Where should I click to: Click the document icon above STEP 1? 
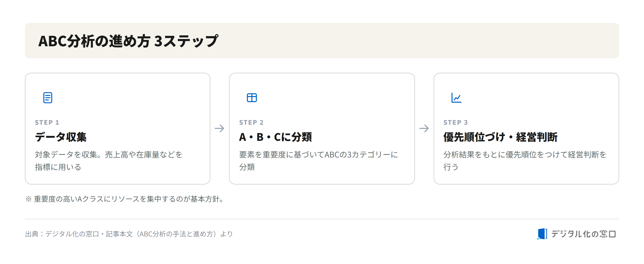[48, 98]
